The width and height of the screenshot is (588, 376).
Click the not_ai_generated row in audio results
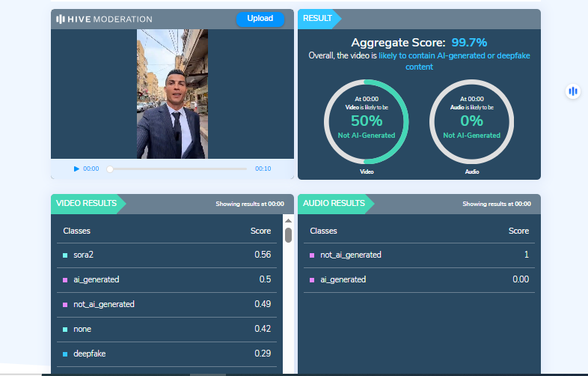click(x=419, y=255)
